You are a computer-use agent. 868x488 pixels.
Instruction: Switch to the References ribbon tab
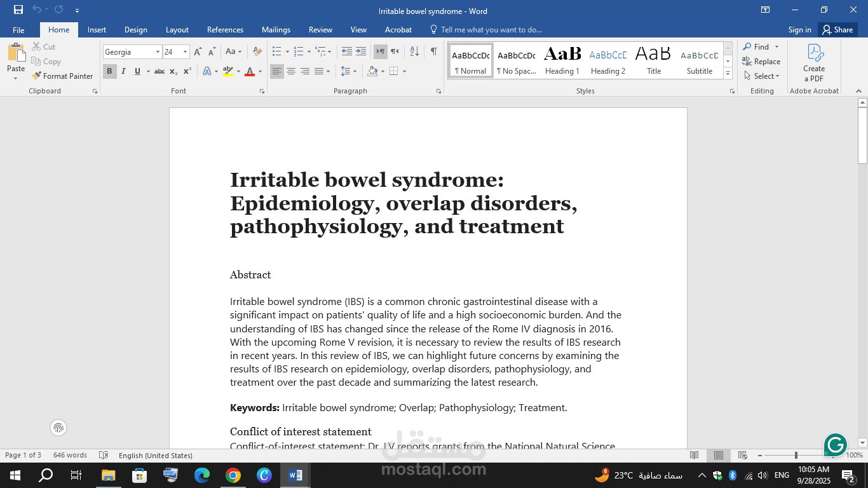tap(225, 29)
